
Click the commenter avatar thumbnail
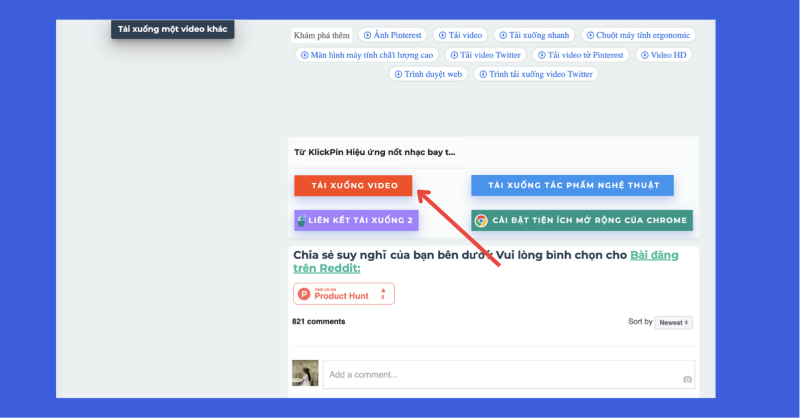[x=305, y=373]
